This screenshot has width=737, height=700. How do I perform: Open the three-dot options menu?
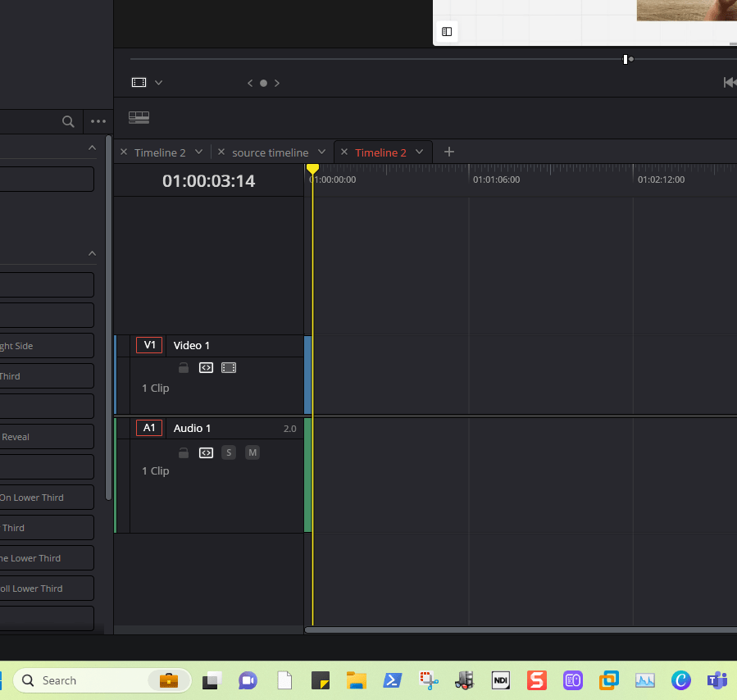pos(98,121)
